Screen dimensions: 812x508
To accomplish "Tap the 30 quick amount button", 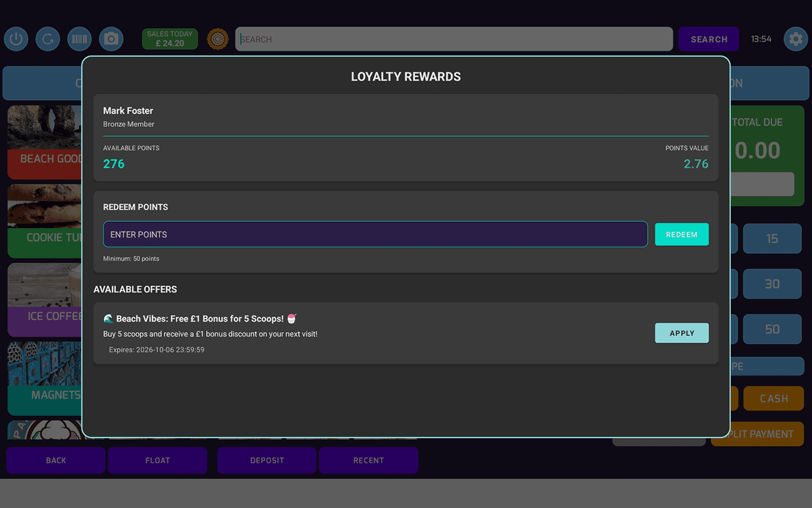I will 772,284.
